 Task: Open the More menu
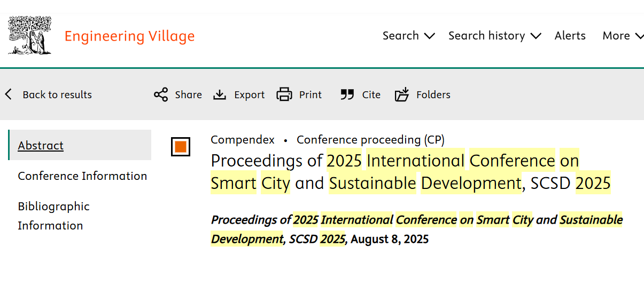[x=623, y=36]
